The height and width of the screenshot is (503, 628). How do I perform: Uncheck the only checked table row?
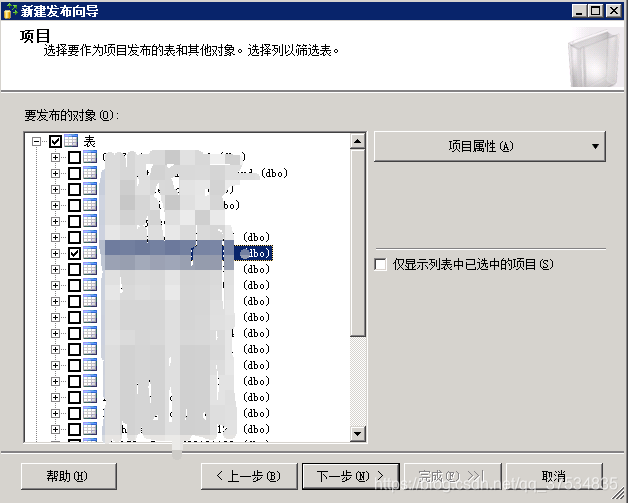pyautogui.click(x=74, y=253)
